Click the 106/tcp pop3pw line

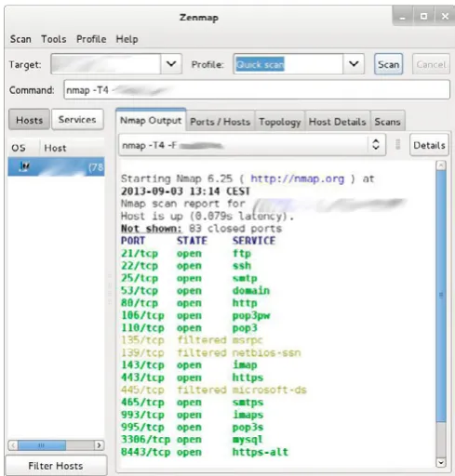tap(195, 315)
